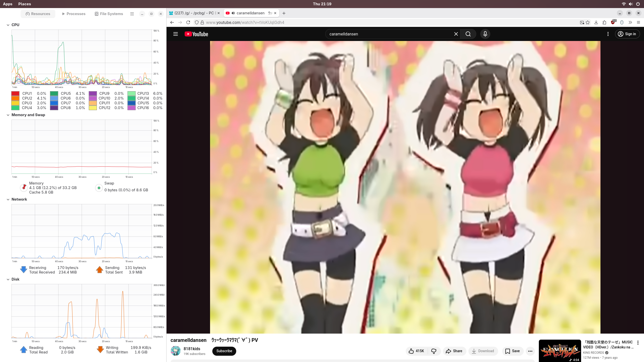Image resolution: width=644 pixels, height=362 pixels.
Task: Collapse the Memory and Swap section
Action: click(x=8, y=115)
